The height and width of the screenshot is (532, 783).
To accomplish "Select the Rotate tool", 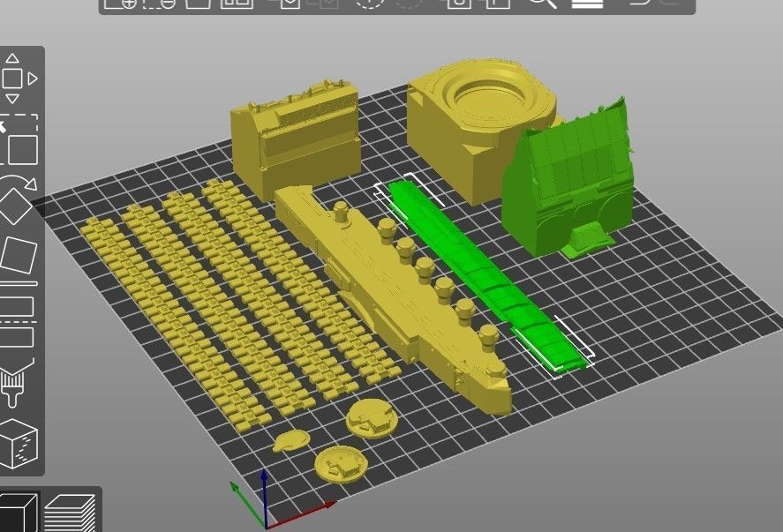I will [x=18, y=199].
